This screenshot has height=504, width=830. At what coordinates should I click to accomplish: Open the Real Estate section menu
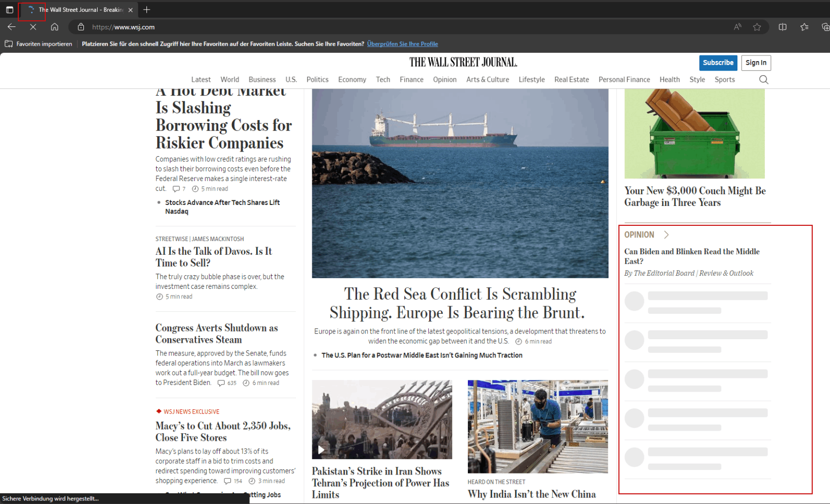click(x=571, y=79)
